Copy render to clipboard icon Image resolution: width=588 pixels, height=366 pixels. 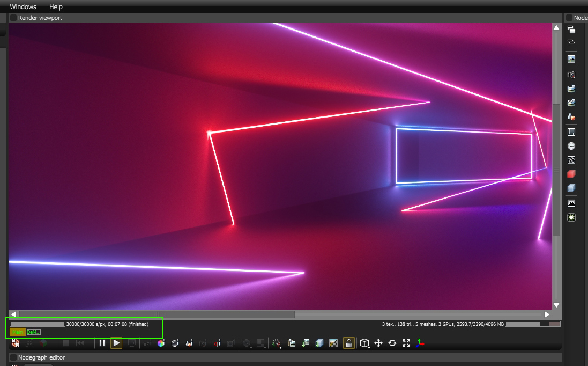click(x=292, y=343)
